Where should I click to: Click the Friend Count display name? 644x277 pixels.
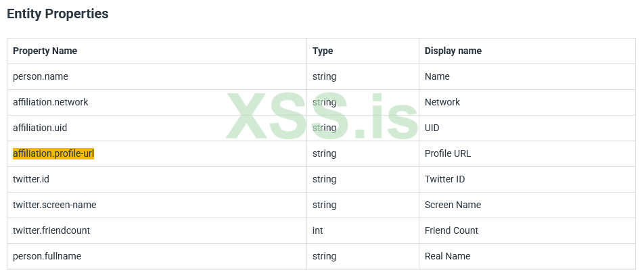click(x=451, y=230)
